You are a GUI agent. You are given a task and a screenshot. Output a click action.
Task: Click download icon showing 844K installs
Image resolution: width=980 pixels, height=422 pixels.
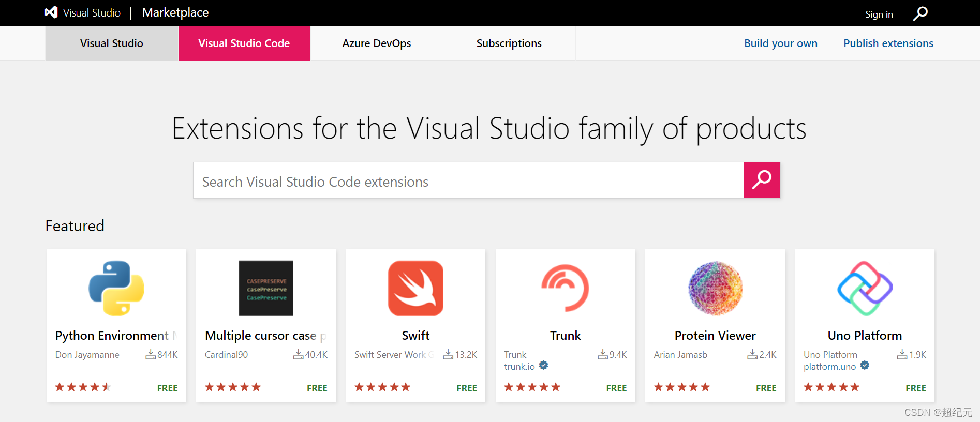coord(151,354)
